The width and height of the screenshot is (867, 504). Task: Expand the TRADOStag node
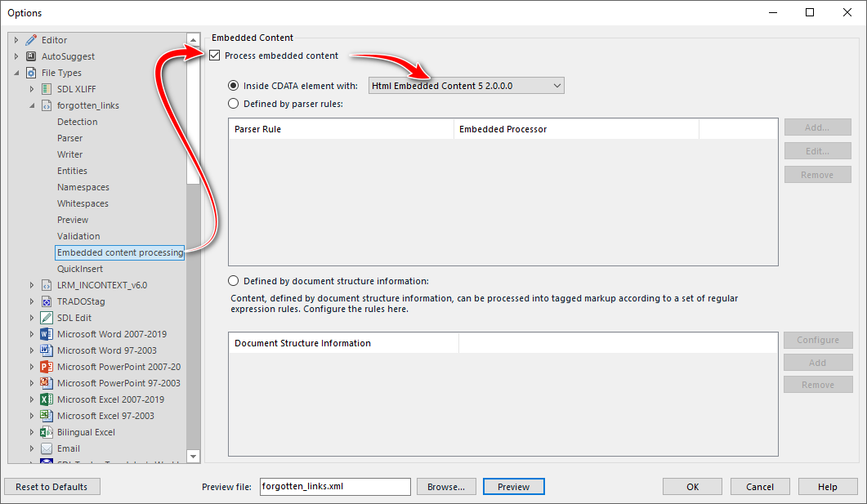pos(32,301)
